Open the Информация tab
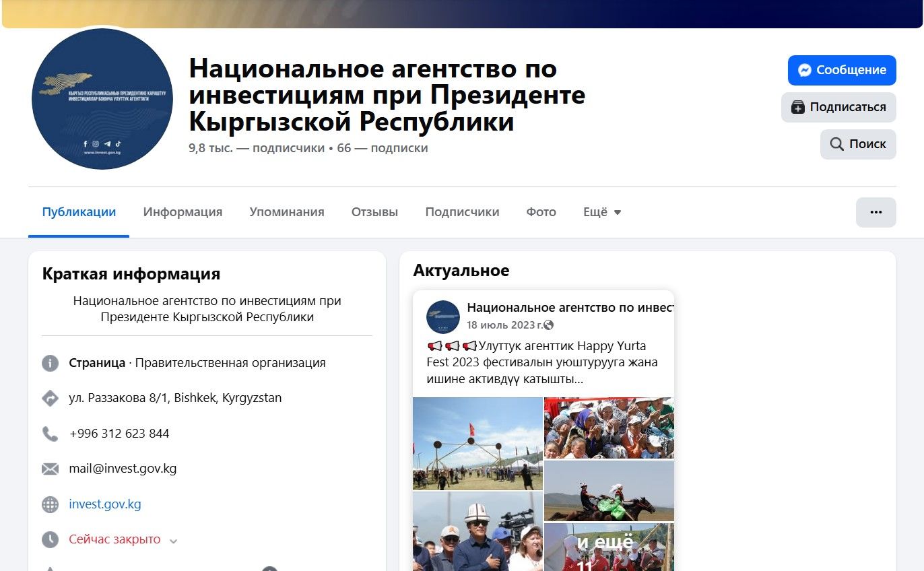924x571 pixels. [x=183, y=212]
